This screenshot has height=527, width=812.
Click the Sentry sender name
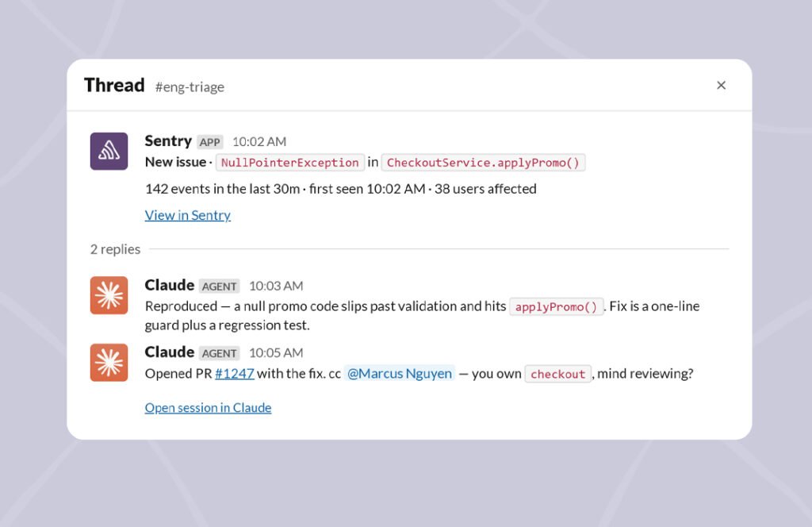168,141
